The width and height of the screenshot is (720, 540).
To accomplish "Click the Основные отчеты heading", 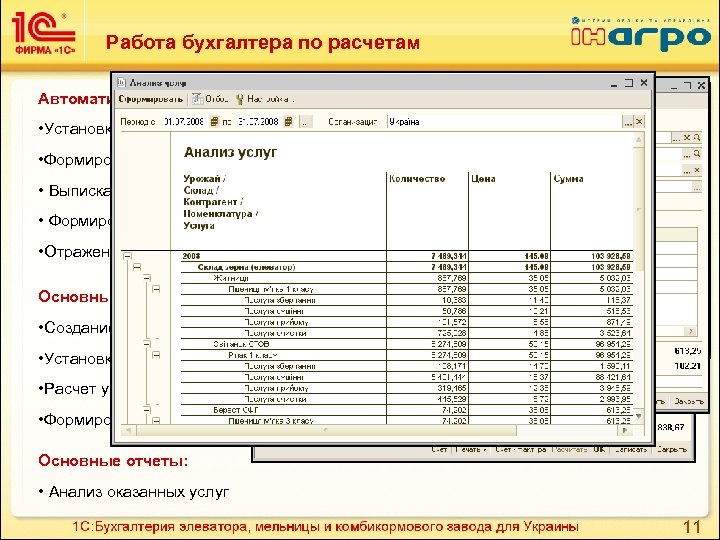I will 113,461.
